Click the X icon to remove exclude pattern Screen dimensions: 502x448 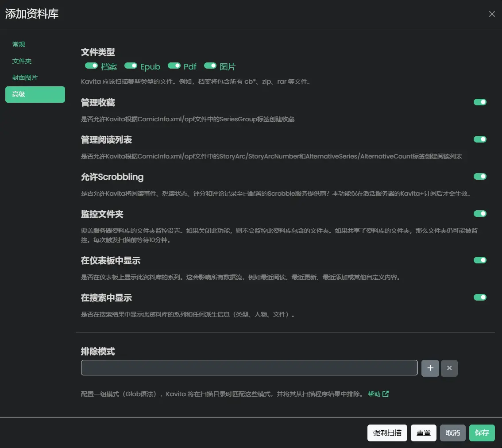pos(449,368)
